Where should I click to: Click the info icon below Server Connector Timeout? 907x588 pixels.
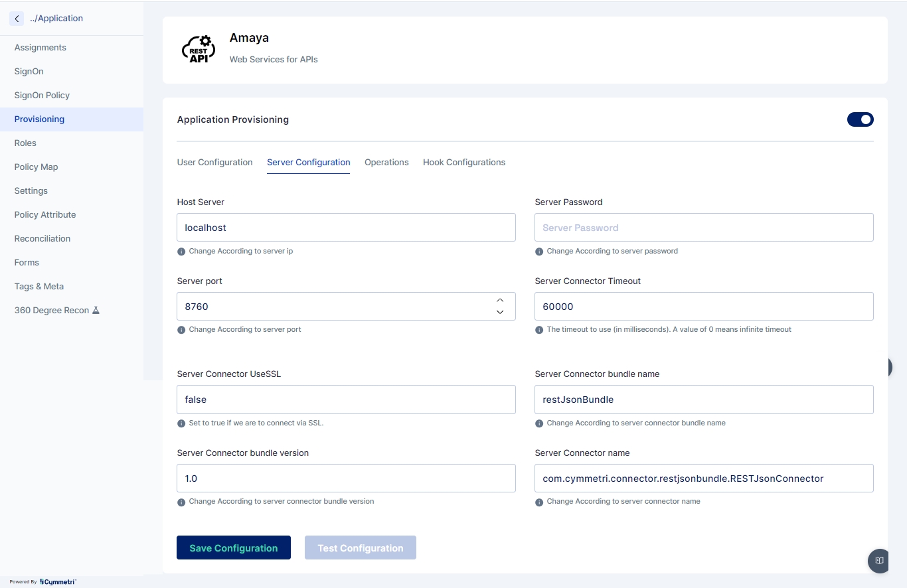coord(539,330)
